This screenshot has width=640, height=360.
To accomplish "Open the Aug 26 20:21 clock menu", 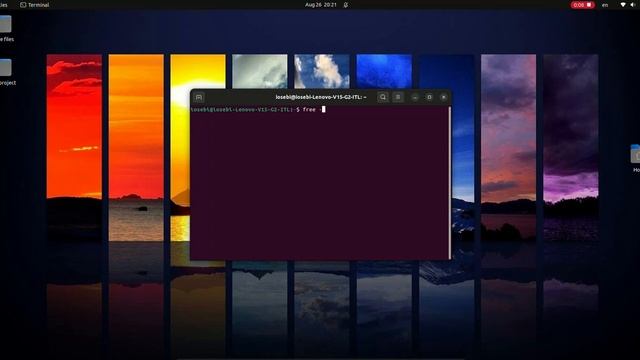I will point(321,5).
